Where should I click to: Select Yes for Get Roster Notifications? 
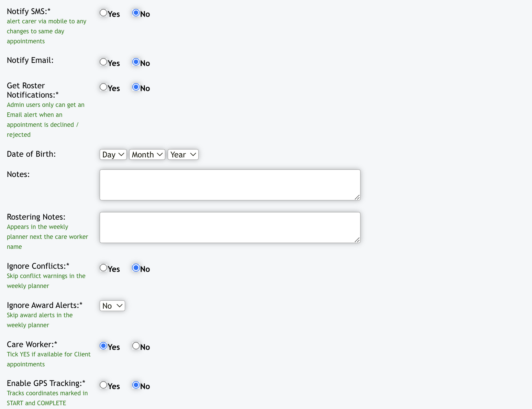103,87
